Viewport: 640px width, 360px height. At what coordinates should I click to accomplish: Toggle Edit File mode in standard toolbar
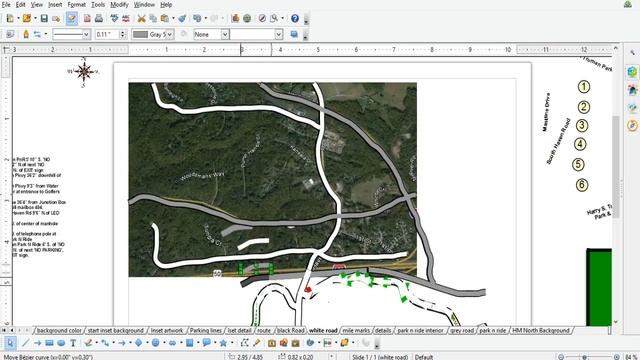coord(71,18)
